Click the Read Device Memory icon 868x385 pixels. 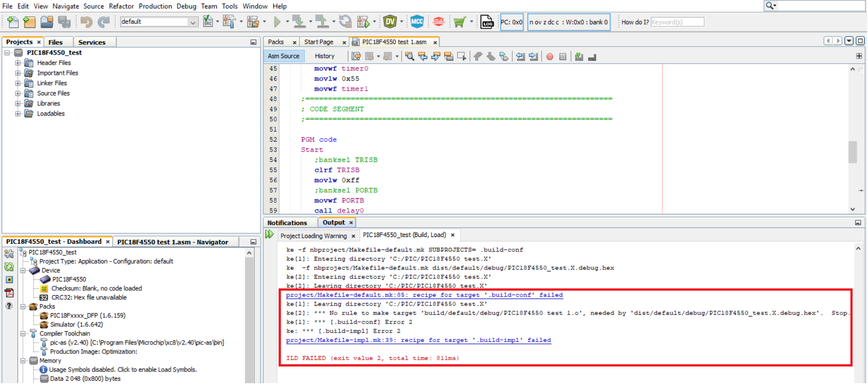point(321,21)
